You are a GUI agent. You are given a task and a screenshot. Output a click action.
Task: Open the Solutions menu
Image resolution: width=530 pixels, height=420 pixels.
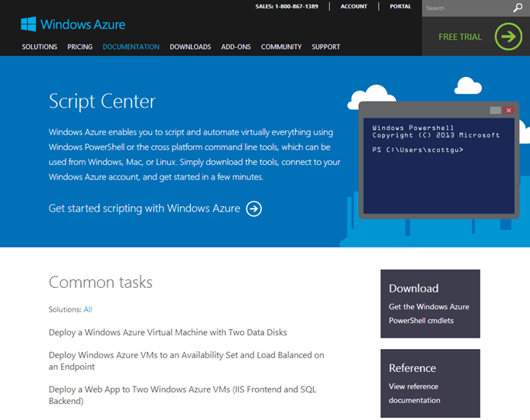40,47
